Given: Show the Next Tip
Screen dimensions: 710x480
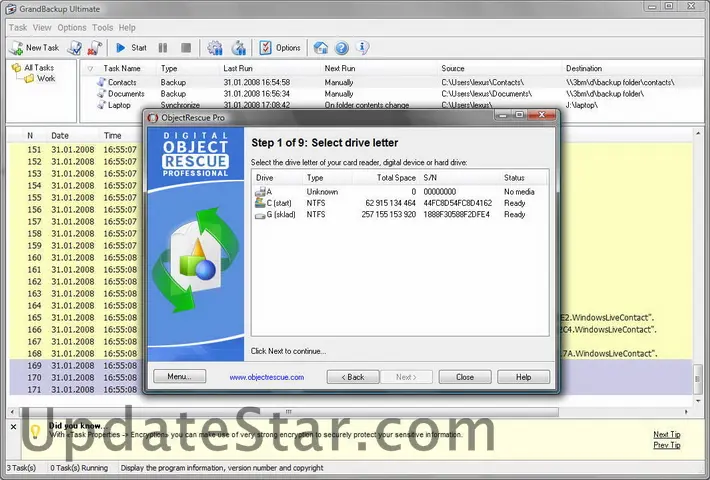Looking at the screenshot, I should coord(667,434).
